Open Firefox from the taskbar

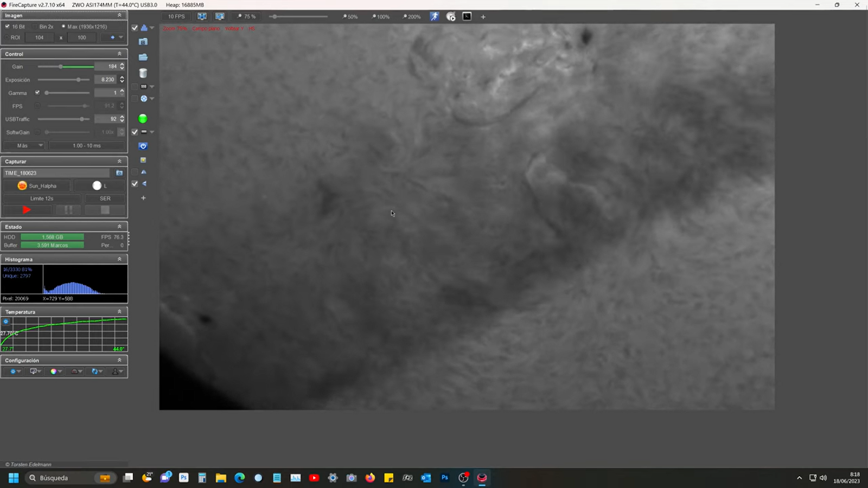(370, 478)
